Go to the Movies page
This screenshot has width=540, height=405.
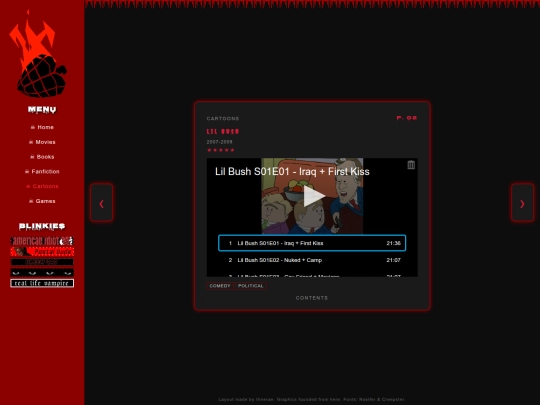tap(42, 142)
